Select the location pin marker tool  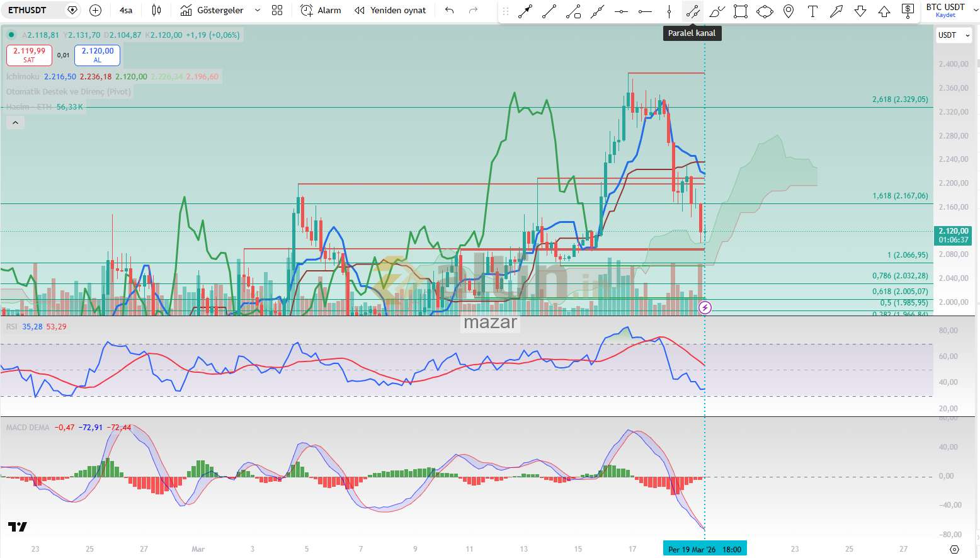point(789,11)
